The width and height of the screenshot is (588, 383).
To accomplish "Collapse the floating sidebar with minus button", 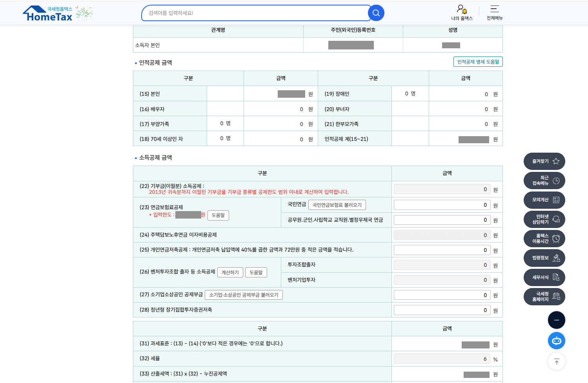I will (556, 320).
